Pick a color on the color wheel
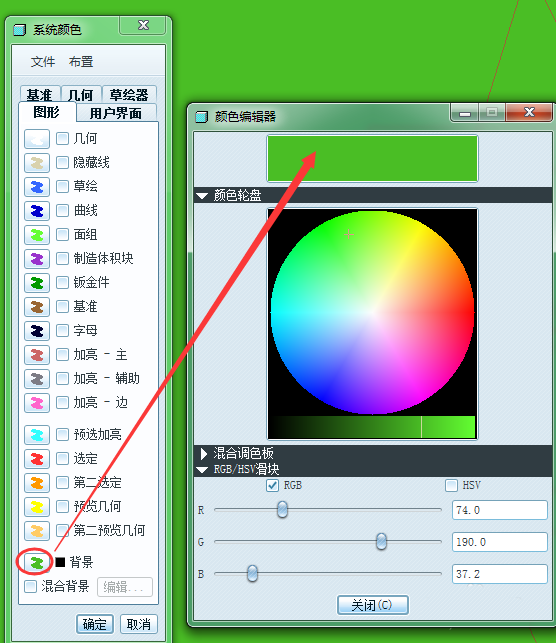556x643 pixels. tap(372, 312)
